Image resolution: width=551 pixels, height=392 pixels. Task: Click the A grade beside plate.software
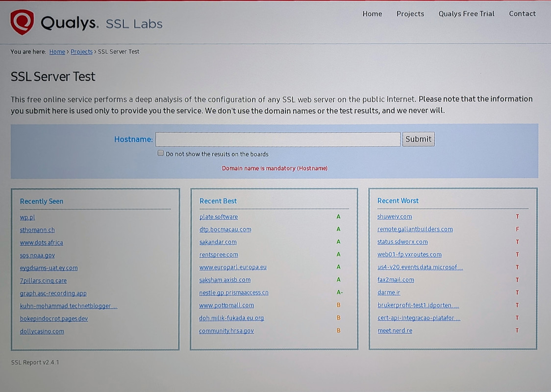click(x=338, y=217)
